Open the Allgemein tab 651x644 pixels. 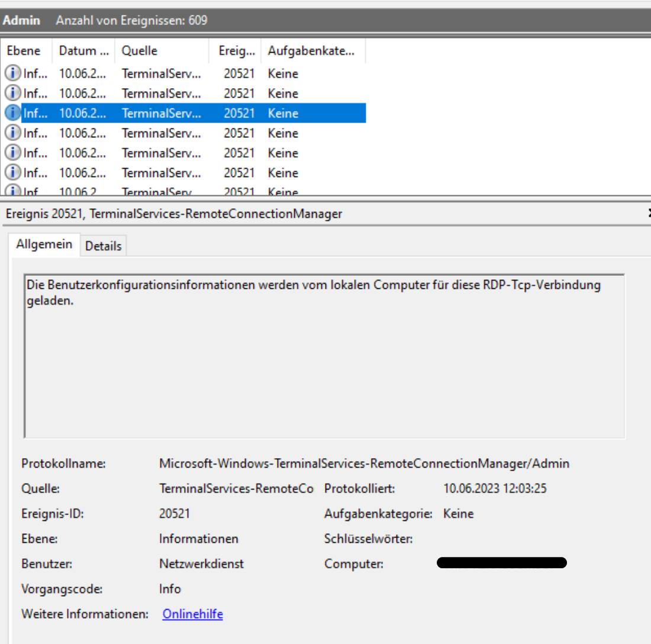(44, 244)
